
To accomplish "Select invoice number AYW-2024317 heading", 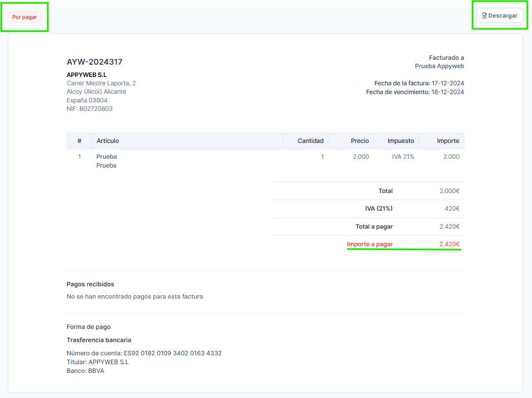I will [95, 62].
